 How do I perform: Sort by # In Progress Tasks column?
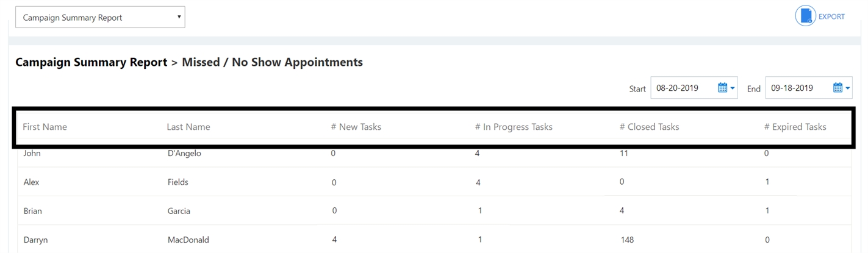pyautogui.click(x=514, y=127)
